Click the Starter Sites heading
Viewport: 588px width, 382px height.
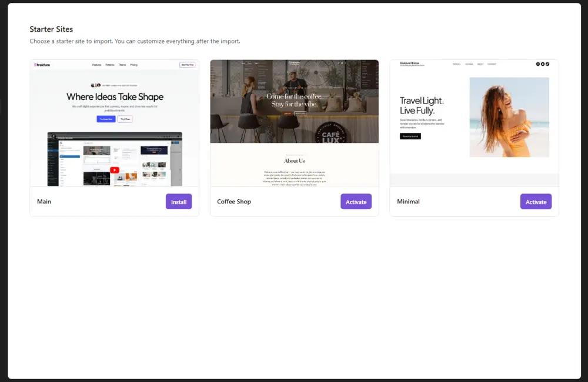point(51,29)
